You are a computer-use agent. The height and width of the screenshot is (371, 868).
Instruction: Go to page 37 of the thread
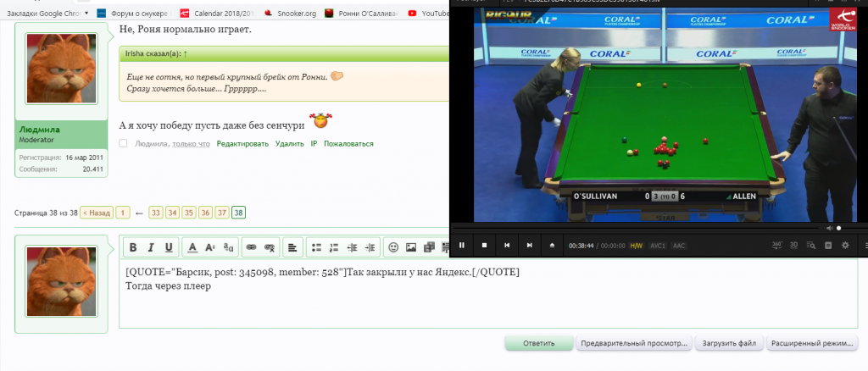point(223,213)
